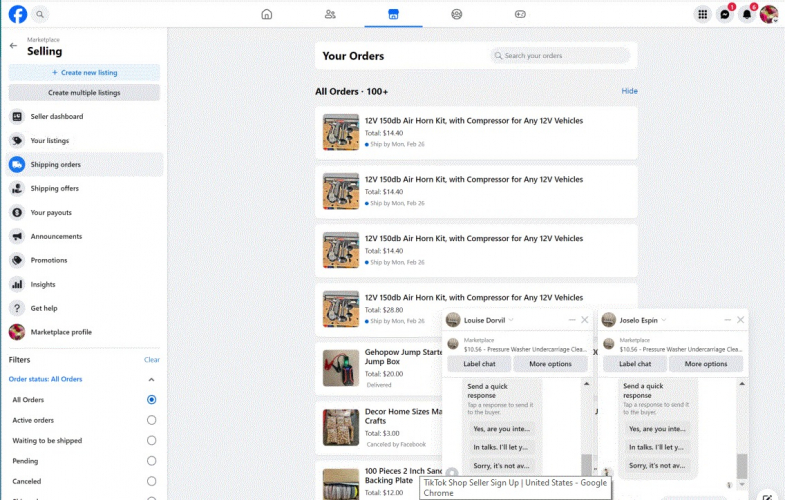Send 'Sorry, it's not av...' in Louise Dorvil chat
This screenshot has width=785, height=500.
point(501,466)
